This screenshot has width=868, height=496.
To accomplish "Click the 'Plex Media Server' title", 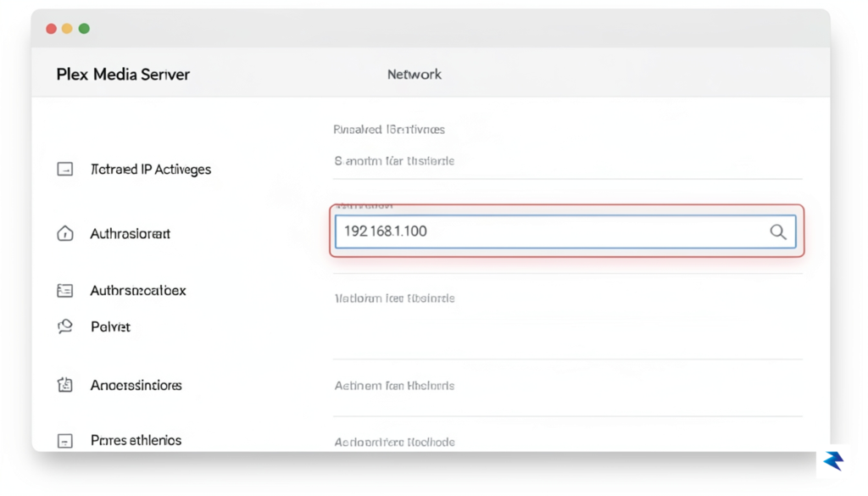I will (123, 74).
